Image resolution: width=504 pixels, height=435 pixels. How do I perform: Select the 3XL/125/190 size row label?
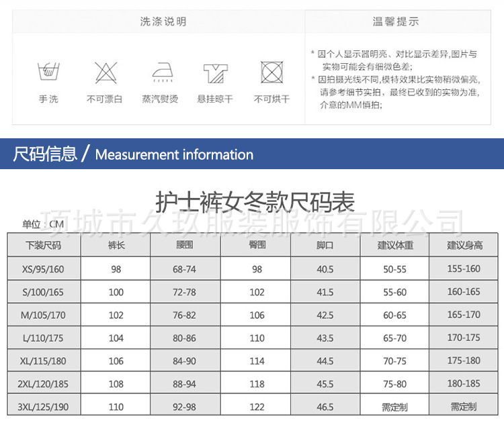43,407
